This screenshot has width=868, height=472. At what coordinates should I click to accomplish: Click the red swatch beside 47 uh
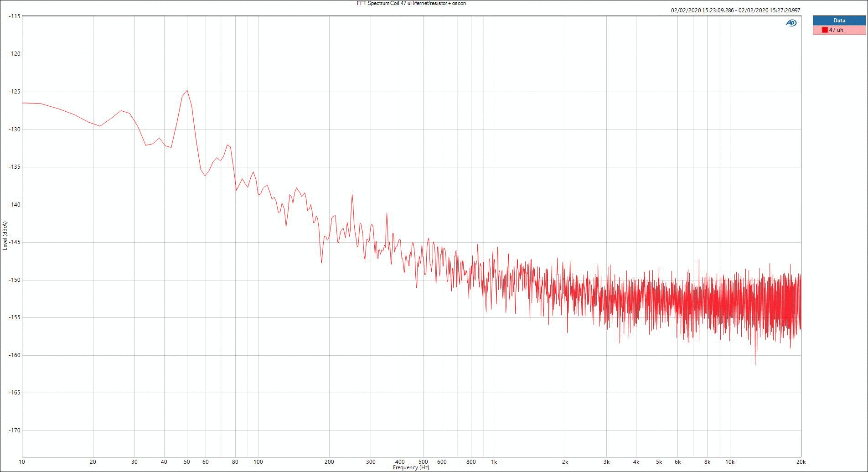[825, 30]
